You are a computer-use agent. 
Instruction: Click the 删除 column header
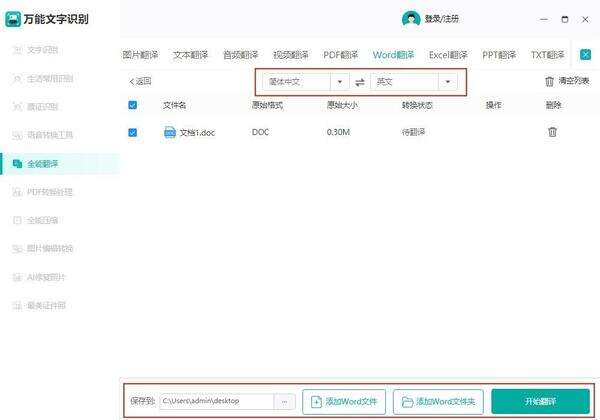pos(553,105)
